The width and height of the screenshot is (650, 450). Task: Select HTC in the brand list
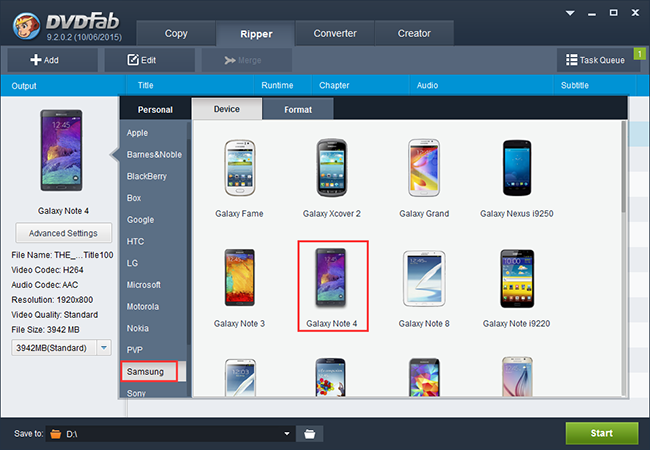135,241
